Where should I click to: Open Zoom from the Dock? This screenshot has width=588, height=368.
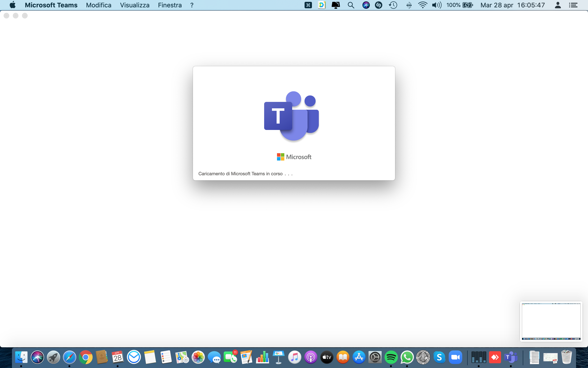455,357
